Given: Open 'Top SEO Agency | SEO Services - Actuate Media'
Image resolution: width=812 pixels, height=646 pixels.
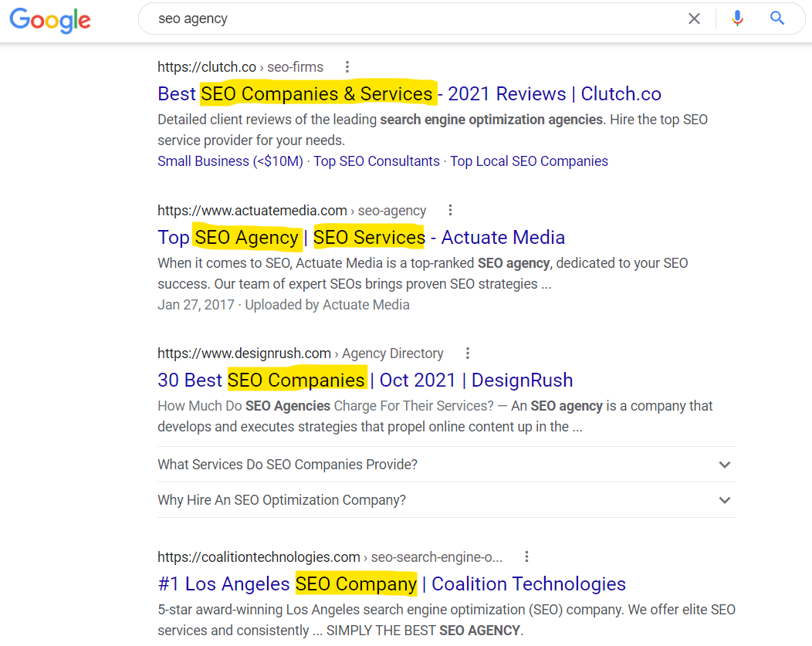Looking at the screenshot, I should (x=361, y=237).
